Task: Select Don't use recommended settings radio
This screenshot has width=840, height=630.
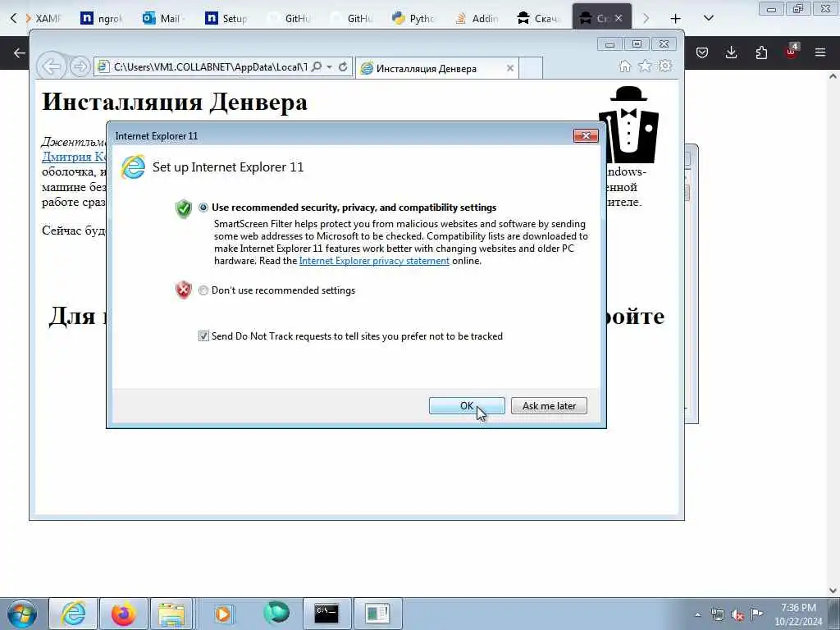Action: [203, 290]
